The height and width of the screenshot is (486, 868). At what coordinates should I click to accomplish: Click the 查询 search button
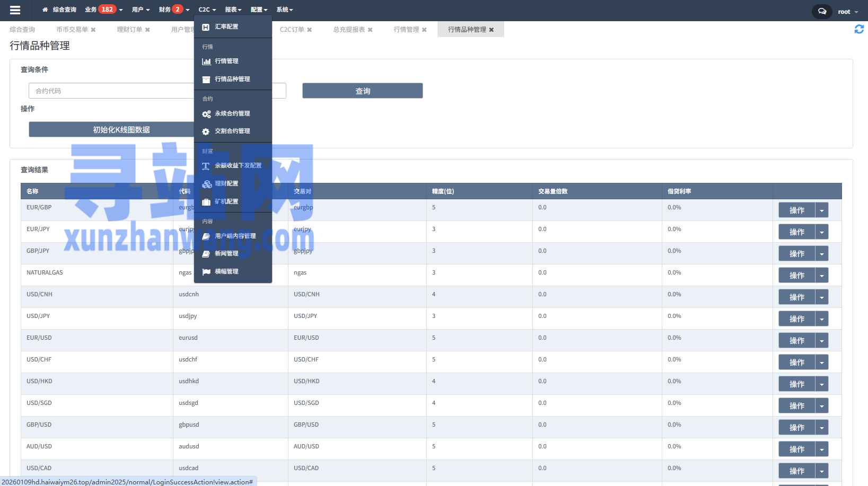click(362, 91)
